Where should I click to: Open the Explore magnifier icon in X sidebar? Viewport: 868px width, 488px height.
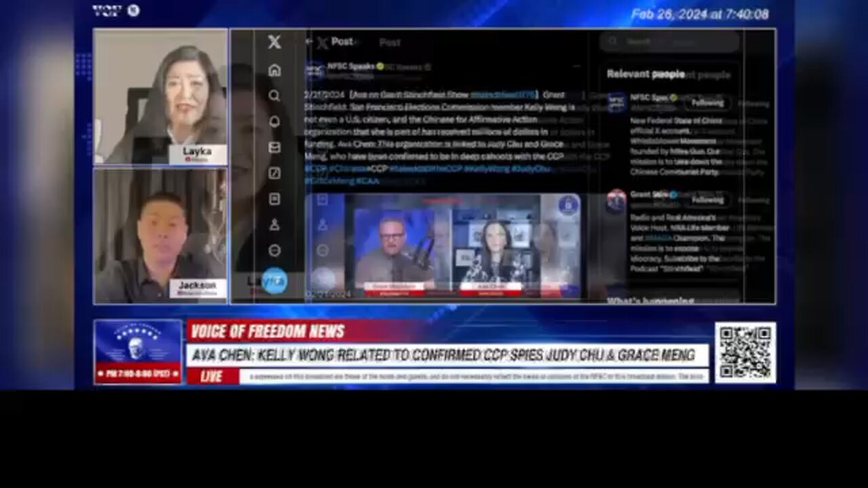(x=274, y=96)
